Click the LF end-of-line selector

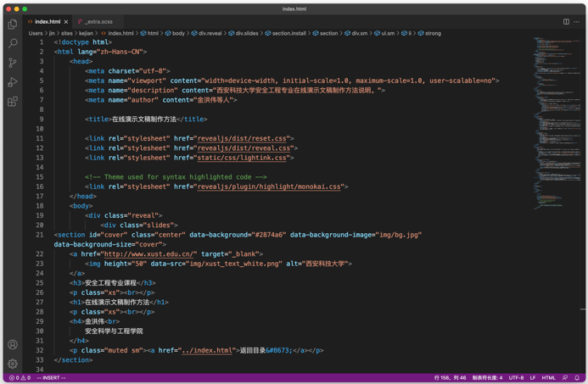tap(533, 378)
